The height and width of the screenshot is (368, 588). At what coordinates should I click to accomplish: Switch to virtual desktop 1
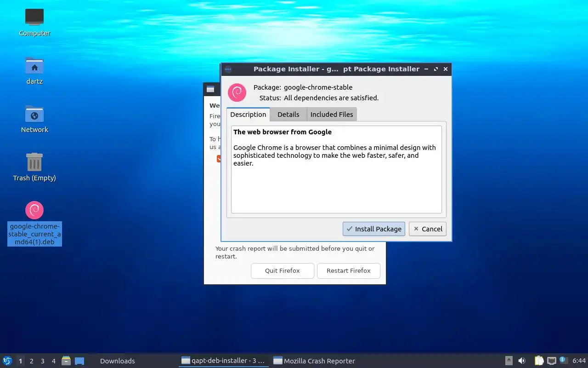(20, 361)
